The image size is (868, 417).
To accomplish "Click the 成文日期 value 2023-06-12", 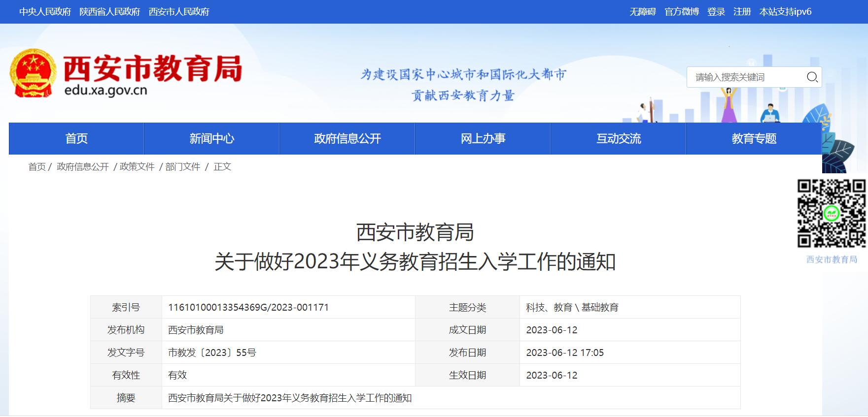I will click(552, 330).
